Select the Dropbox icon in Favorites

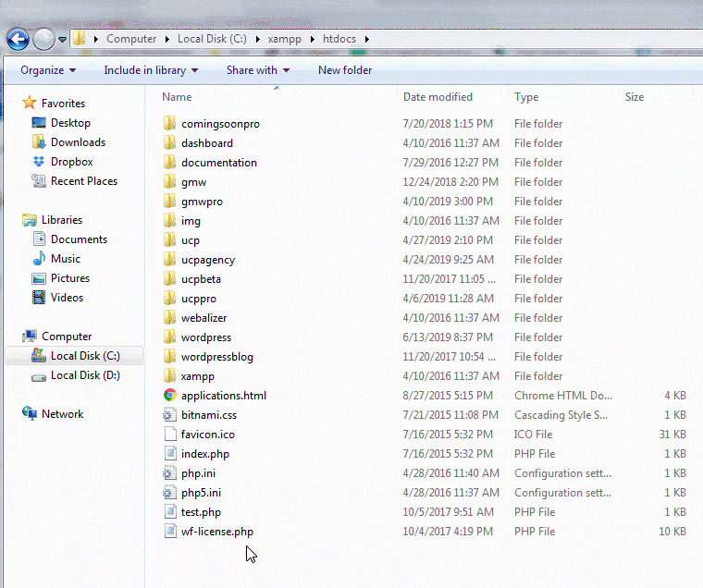(x=39, y=162)
